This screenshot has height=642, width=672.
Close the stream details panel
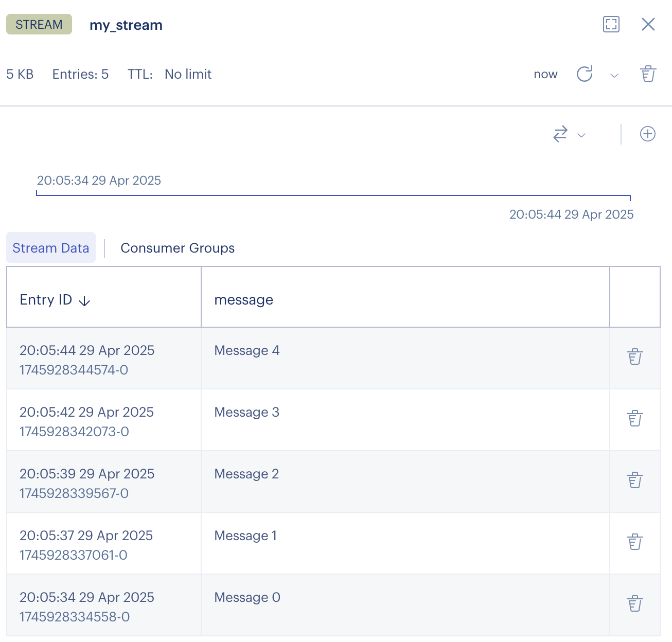point(648,24)
